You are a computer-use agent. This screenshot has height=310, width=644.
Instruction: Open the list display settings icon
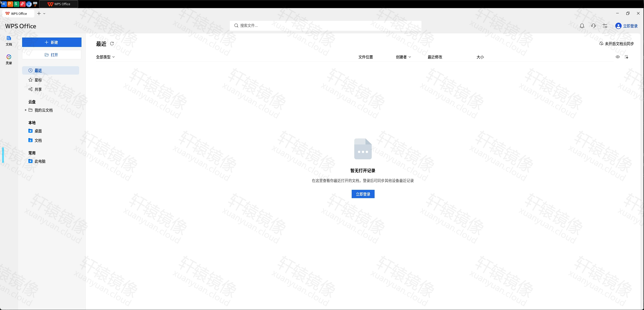pos(626,57)
